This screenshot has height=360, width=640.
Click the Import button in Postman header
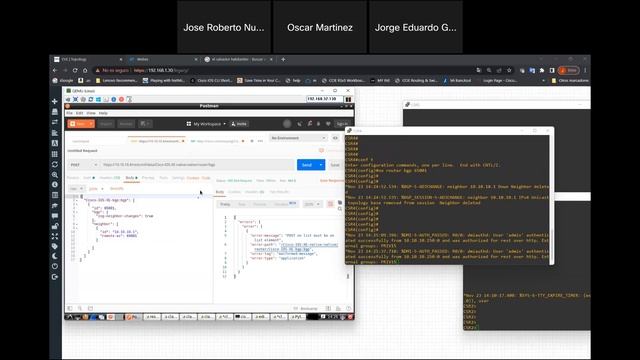pos(106,124)
